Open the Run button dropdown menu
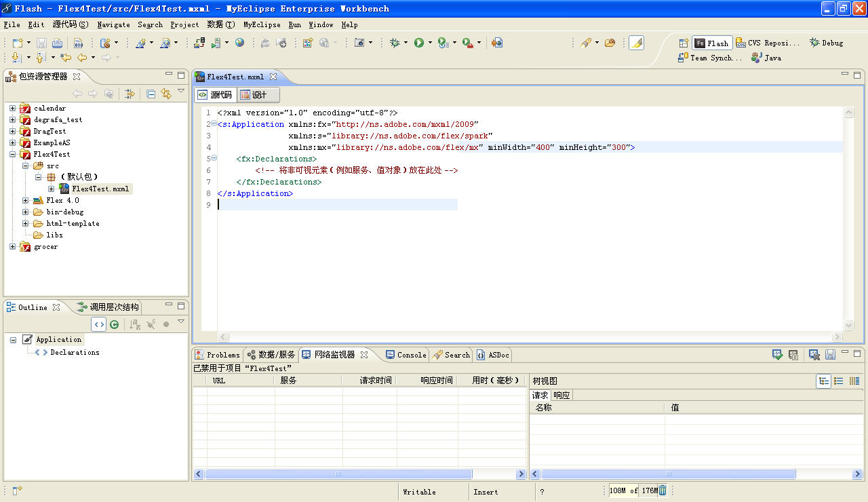Image resolution: width=868 pixels, height=502 pixels. [429, 42]
